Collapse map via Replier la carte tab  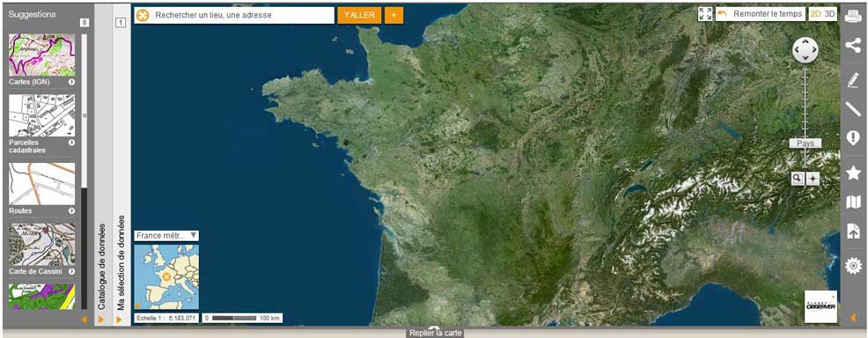click(435, 333)
